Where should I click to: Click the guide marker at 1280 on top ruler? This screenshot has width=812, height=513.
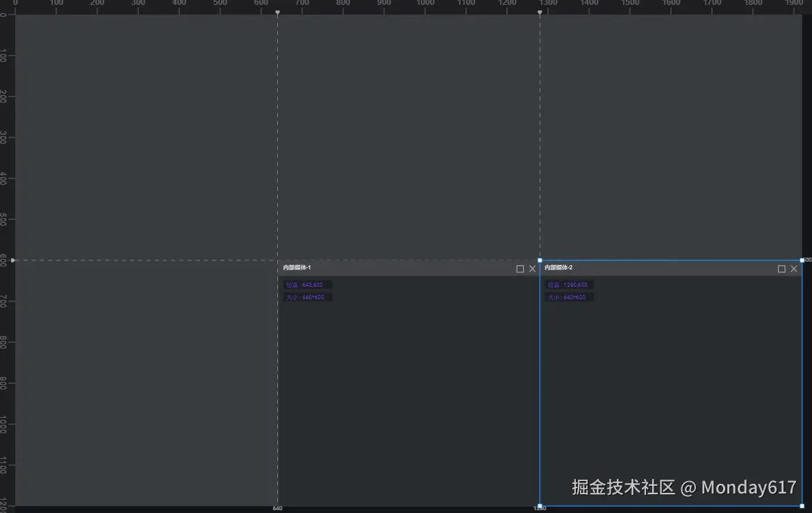click(x=540, y=11)
